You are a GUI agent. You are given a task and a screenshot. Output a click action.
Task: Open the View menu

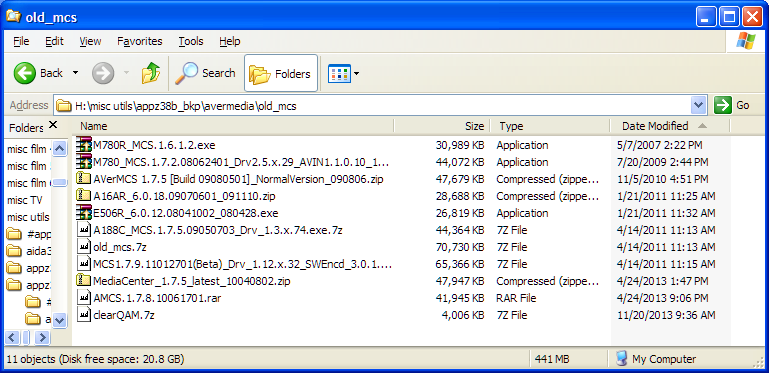(x=90, y=41)
